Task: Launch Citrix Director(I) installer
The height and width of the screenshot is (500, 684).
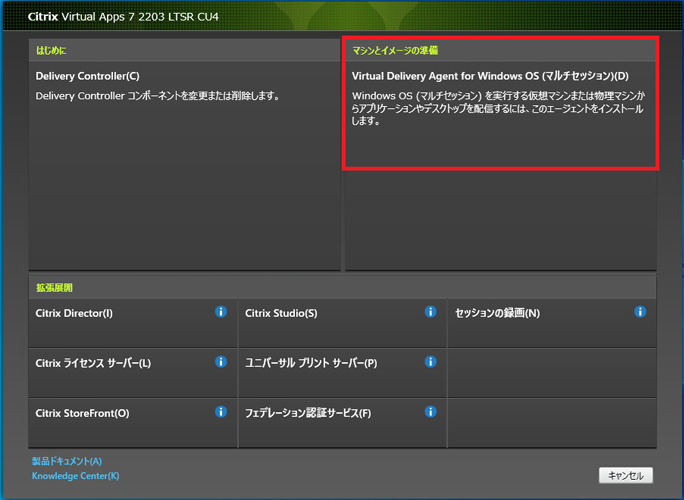Action: coord(74,313)
